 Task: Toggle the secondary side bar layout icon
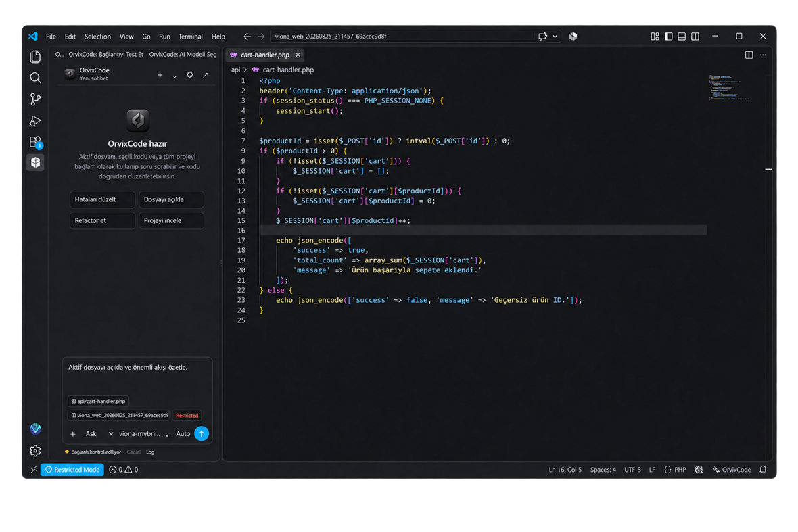tap(695, 36)
